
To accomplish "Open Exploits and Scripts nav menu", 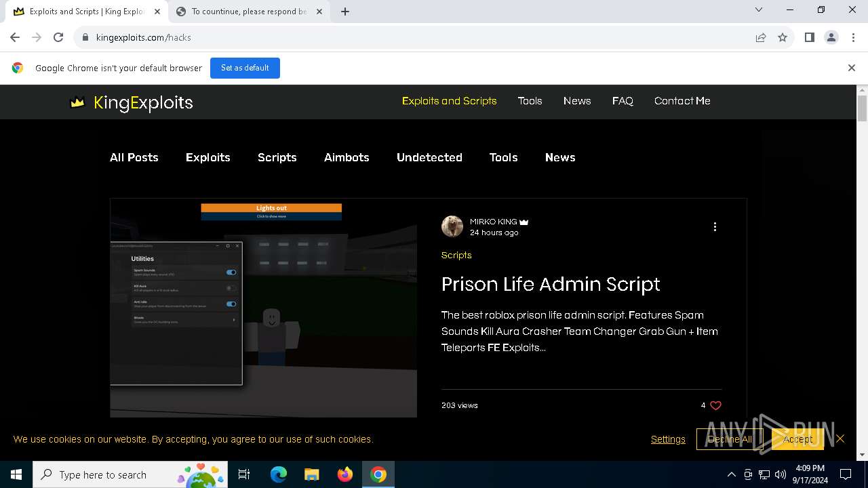I will 449,101.
